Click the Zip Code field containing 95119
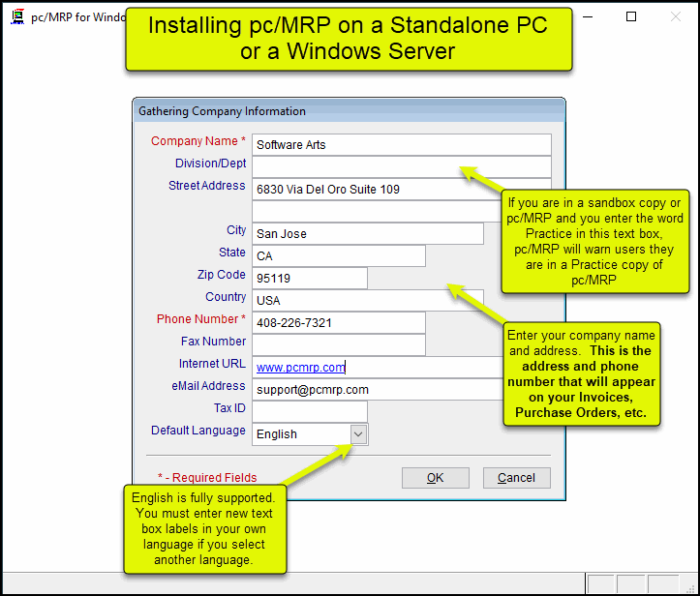The height and width of the screenshot is (596, 700). coord(310,278)
